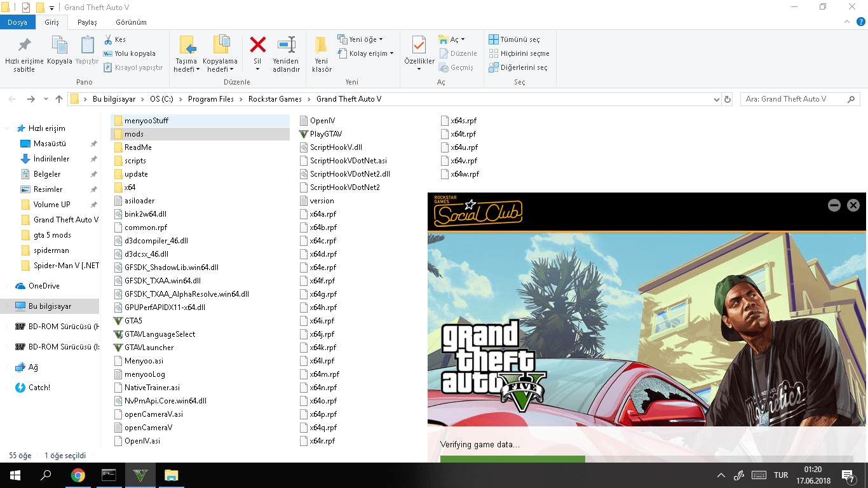Image resolution: width=868 pixels, height=488 pixels.
Task: Select the PlayGTAV file
Action: point(320,134)
